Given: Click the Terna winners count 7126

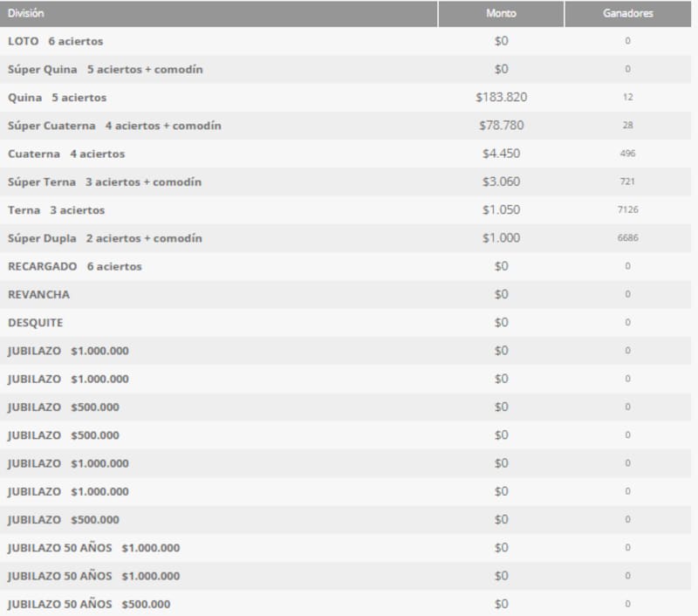Looking at the screenshot, I should pos(627,210).
